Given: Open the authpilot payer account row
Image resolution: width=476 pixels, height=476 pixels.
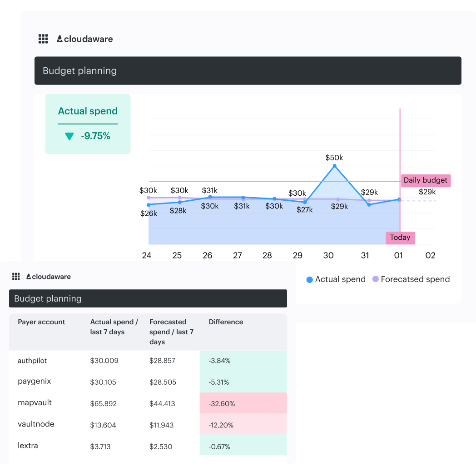Looking at the screenshot, I should pyautogui.click(x=32, y=361).
